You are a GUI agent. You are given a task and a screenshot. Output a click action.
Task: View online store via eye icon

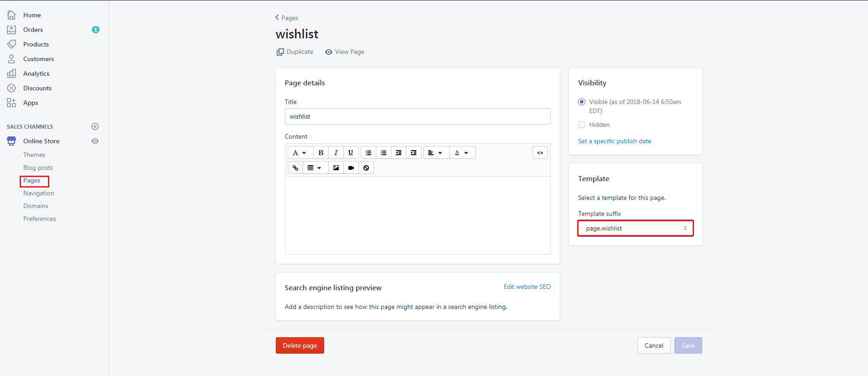click(95, 141)
